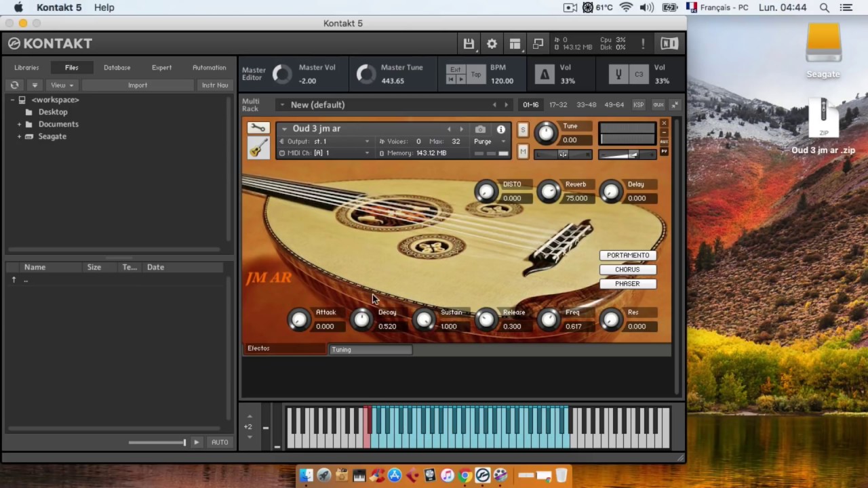Switch to the Database tab

tap(117, 68)
